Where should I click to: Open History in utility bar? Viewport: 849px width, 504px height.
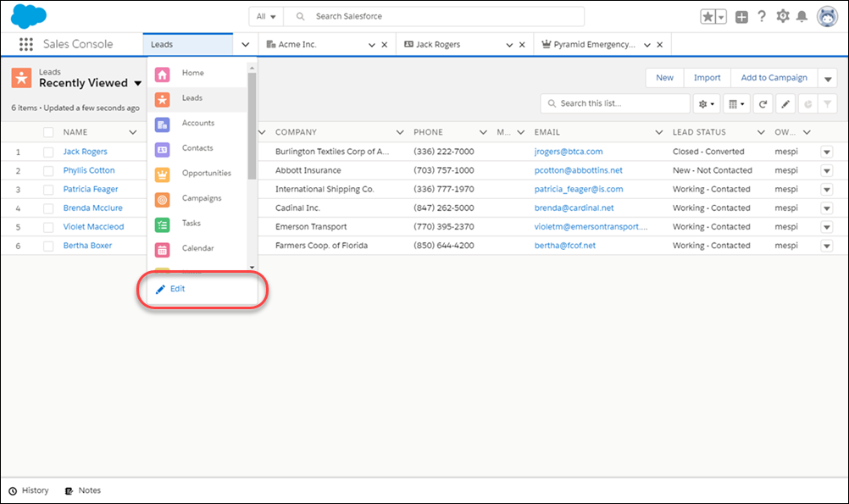29,490
